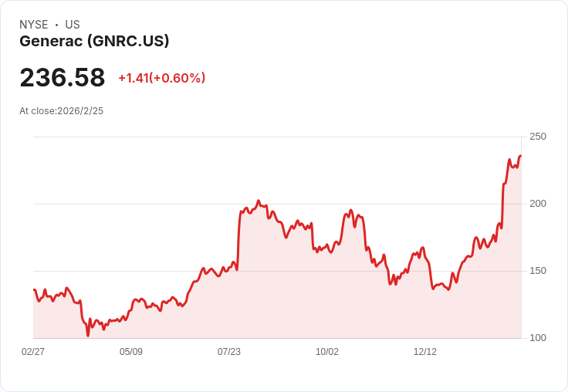This screenshot has width=568, height=392.
Task: Click the 07/23 date axis label
Action: coord(229,351)
